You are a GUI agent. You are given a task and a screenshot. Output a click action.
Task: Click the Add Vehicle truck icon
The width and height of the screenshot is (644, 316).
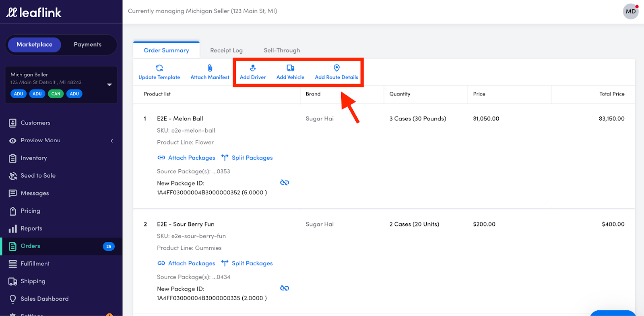point(290,68)
